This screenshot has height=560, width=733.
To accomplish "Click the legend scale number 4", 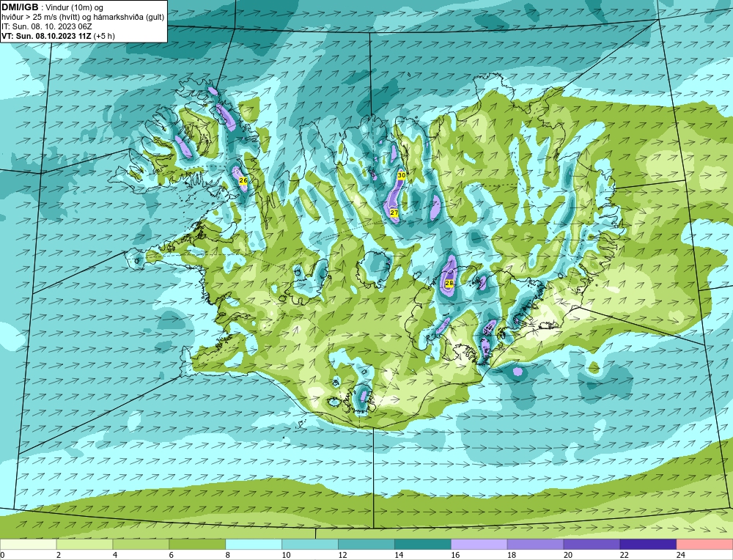I will 115,555.
